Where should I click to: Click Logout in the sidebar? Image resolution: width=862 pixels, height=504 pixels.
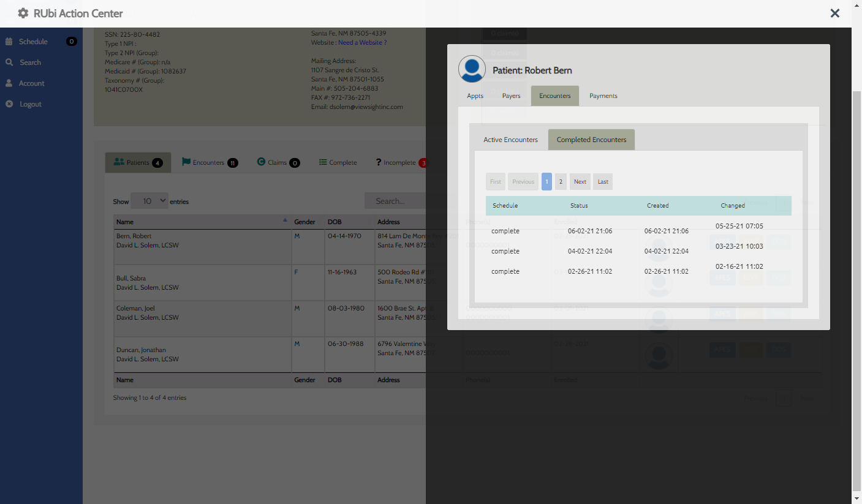tap(30, 104)
